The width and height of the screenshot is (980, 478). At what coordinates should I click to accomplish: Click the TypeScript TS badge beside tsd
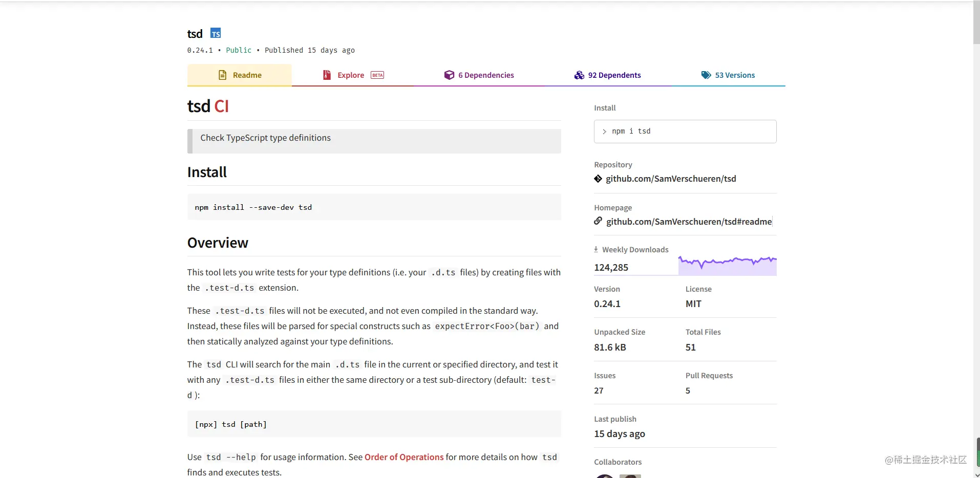pos(216,33)
